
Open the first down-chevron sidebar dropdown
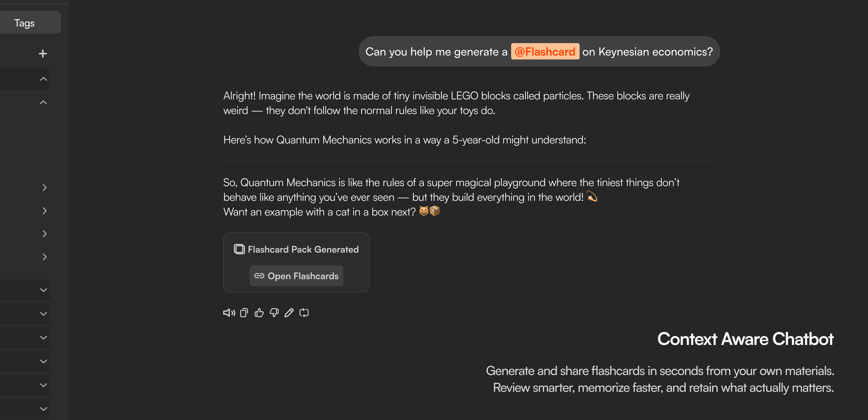click(43, 290)
